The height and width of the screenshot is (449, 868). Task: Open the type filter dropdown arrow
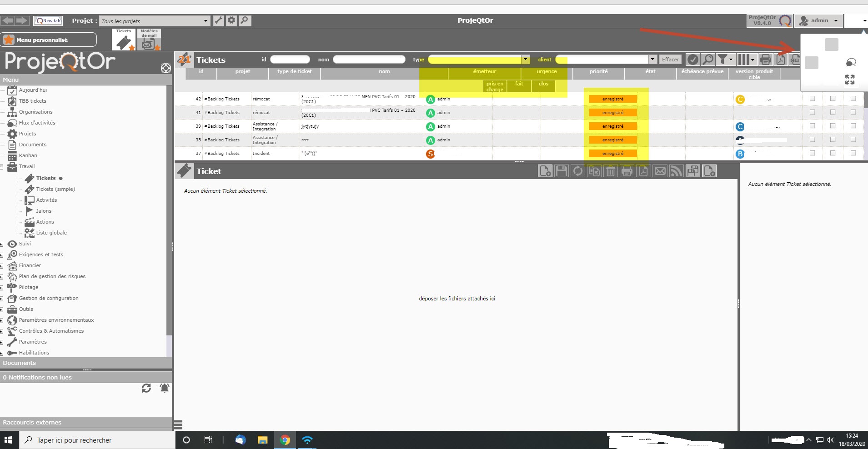pos(526,59)
